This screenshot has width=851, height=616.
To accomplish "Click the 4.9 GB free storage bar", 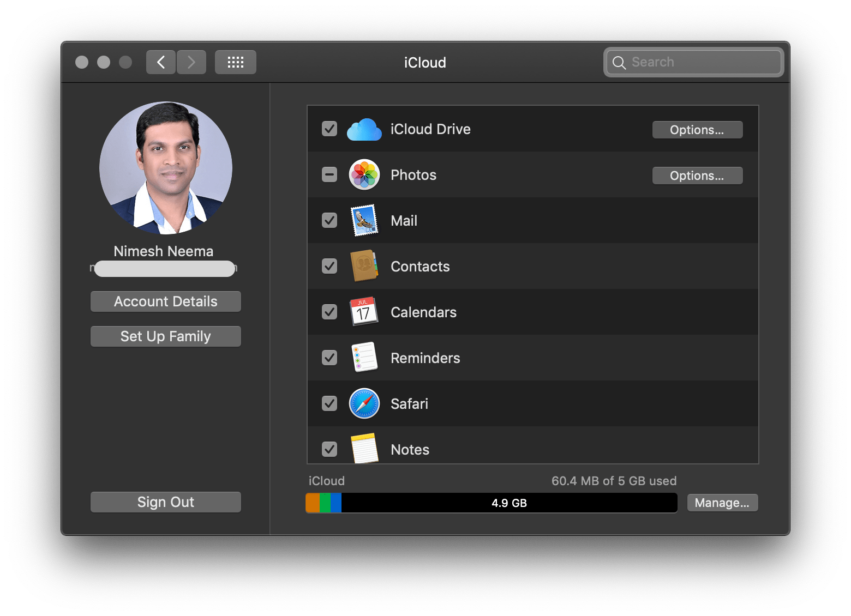I will coord(510,503).
